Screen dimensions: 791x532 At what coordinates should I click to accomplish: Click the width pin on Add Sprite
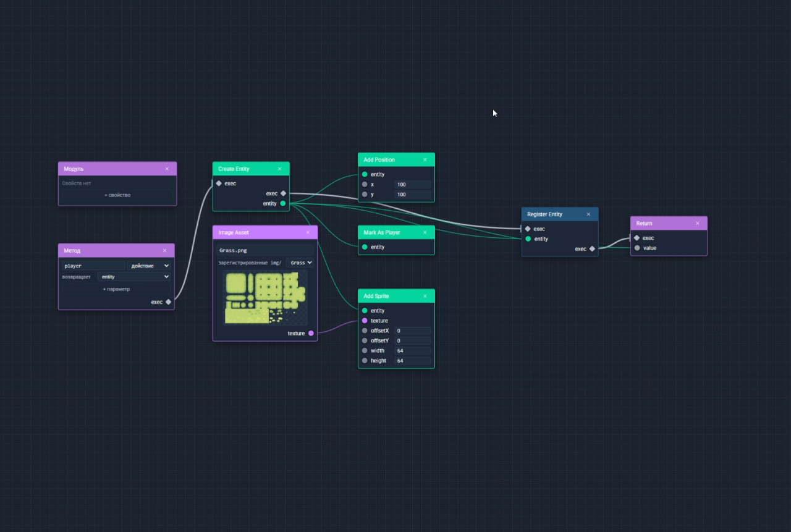(x=365, y=350)
